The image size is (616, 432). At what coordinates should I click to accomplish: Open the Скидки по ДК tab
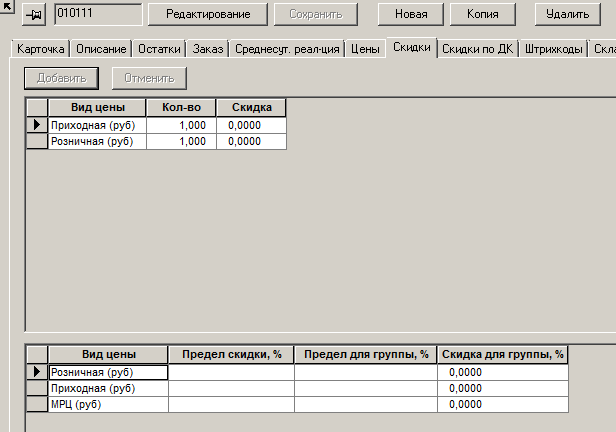477,49
